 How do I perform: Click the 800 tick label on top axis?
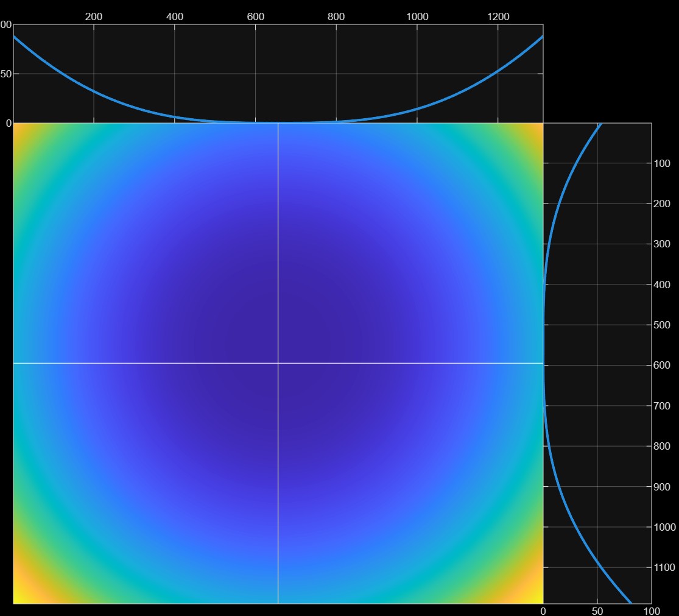tap(336, 16)
